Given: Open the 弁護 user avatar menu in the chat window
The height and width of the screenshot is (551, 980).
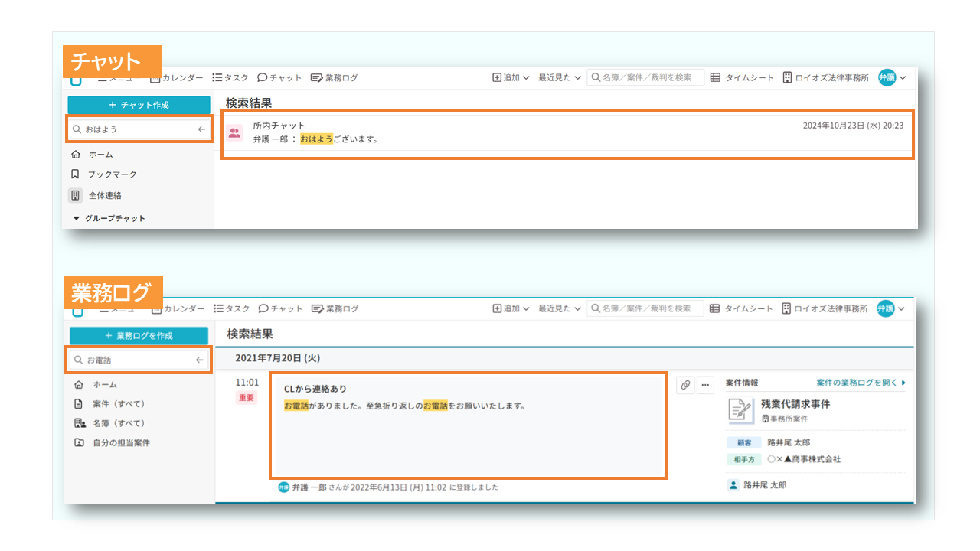Looking at the screenshot, I should 892,77.
